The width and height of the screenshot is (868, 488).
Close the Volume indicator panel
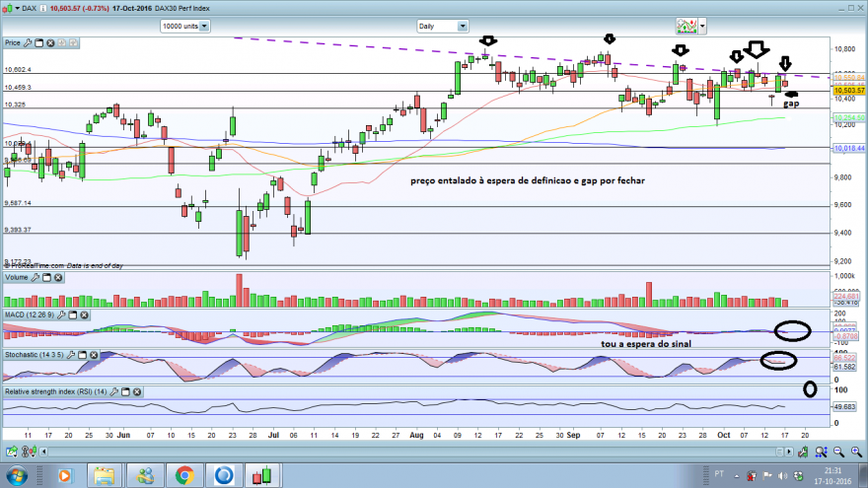coord(58,278)
